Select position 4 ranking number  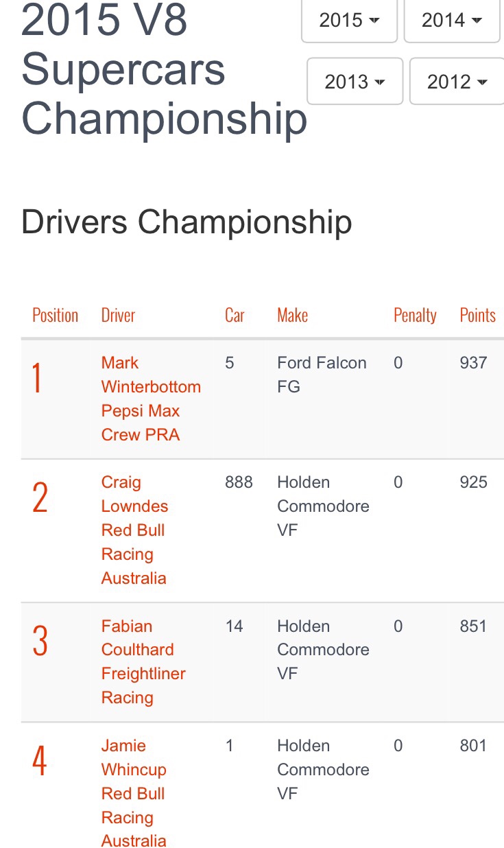click(40, 761)
